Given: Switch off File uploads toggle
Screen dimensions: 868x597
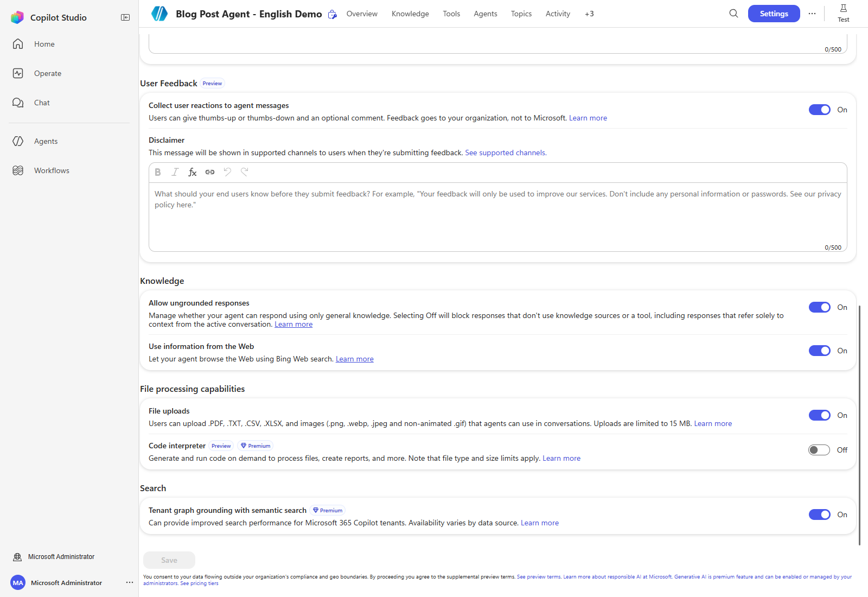Looking at the screenshot, I should 819,415.
